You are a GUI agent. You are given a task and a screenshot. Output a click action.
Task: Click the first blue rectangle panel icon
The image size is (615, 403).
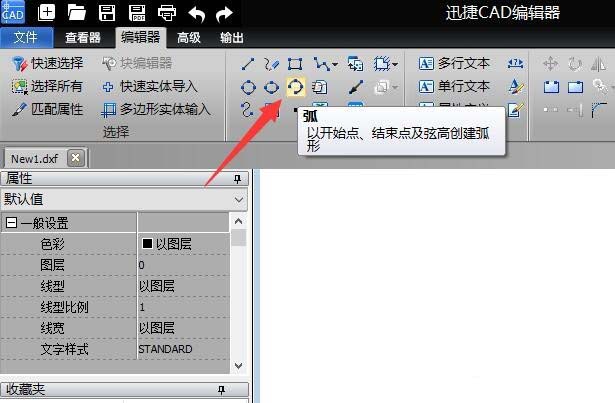pyautogui.click(x=551, y=87)
